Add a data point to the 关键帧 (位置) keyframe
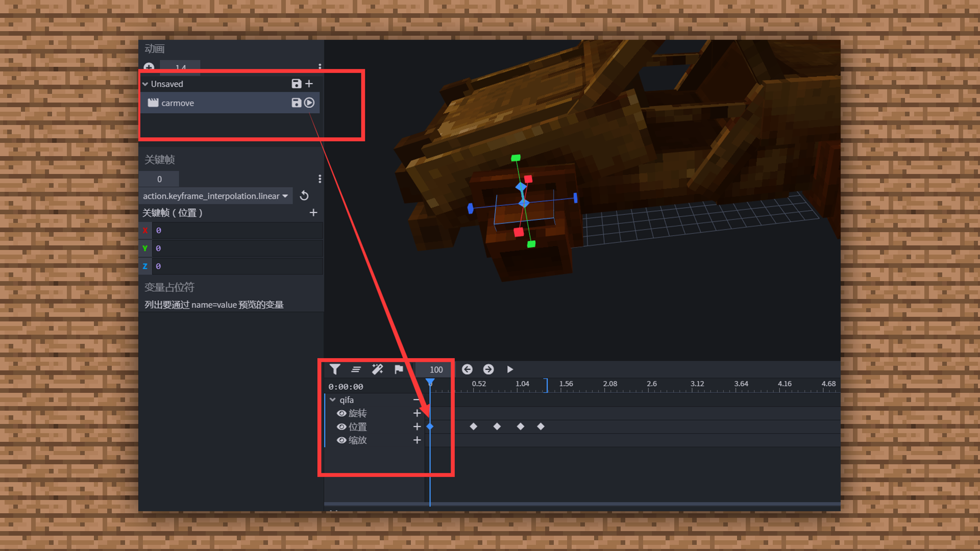 pos(313,213)
